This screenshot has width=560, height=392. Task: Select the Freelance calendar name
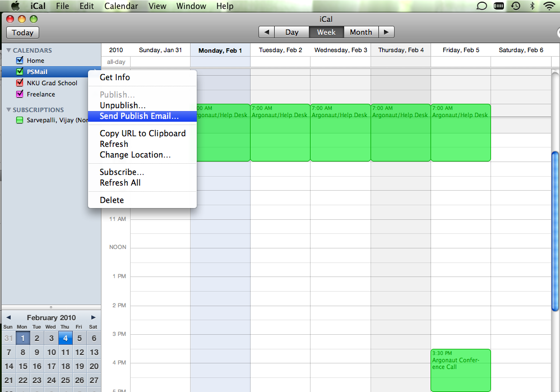pyautogui.click(x=41, y=94)
